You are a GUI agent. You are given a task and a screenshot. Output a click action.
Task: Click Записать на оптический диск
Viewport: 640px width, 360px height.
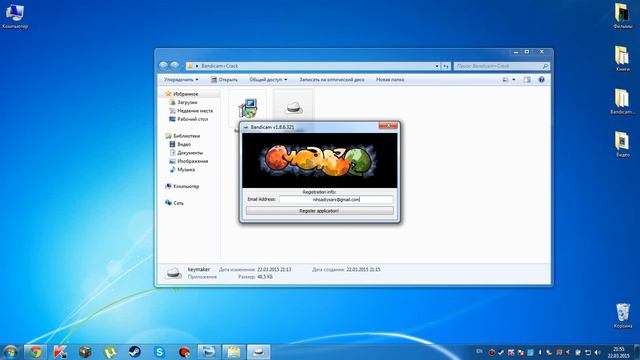click(332, 80)
